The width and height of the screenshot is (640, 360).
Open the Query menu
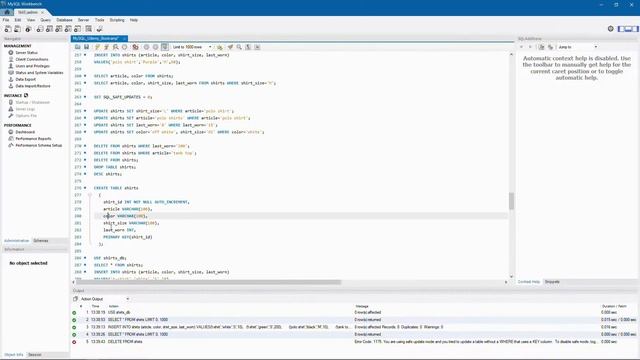(45, 20)
